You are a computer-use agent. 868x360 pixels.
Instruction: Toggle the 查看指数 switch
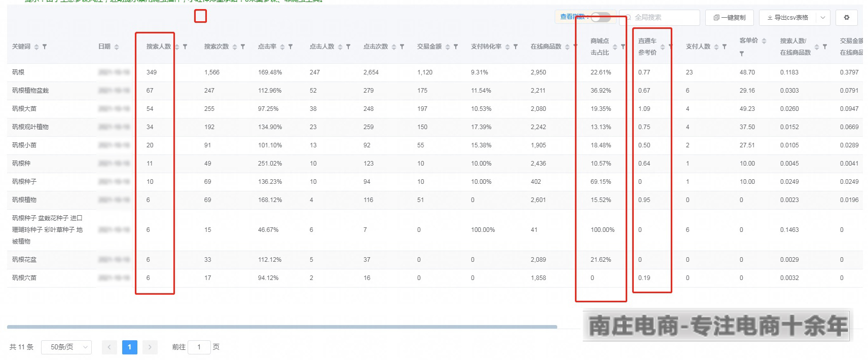[601, 17]
